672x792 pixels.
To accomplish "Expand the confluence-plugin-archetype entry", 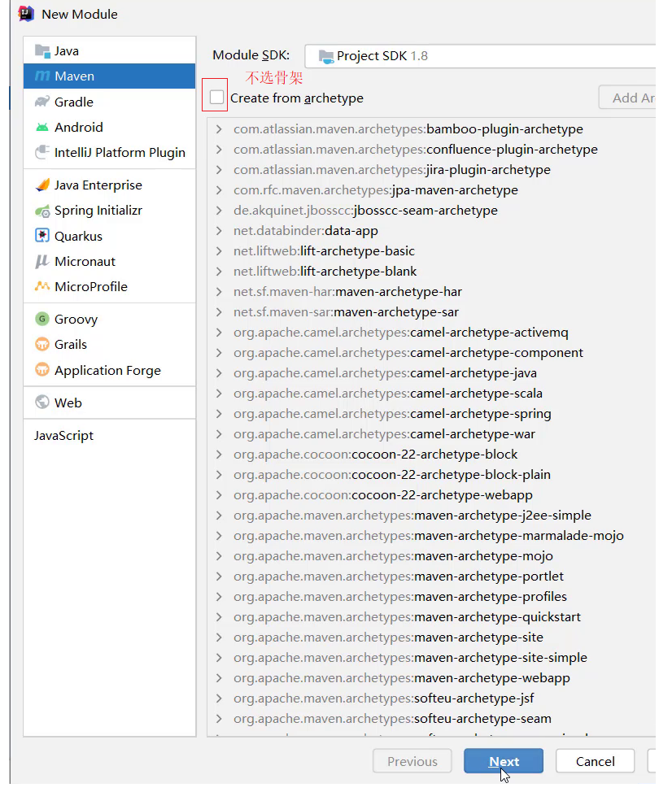I will (x=219, y=150).
